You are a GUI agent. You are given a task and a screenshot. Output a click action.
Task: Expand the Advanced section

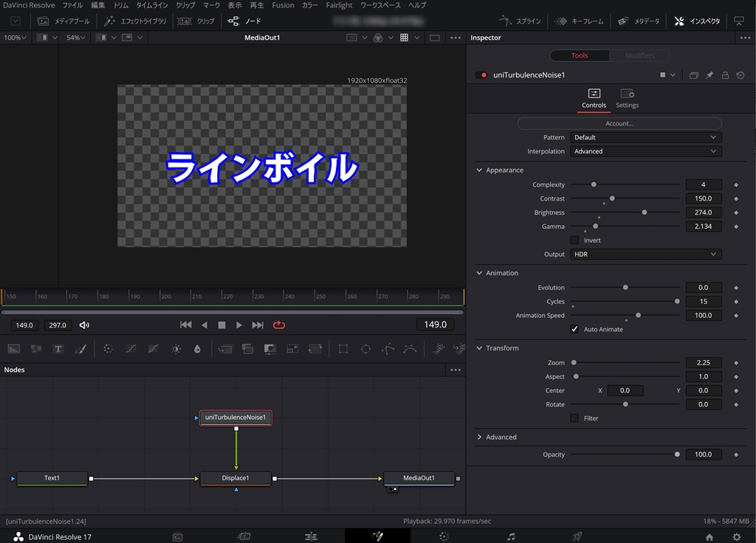click(x=479, y=437)
